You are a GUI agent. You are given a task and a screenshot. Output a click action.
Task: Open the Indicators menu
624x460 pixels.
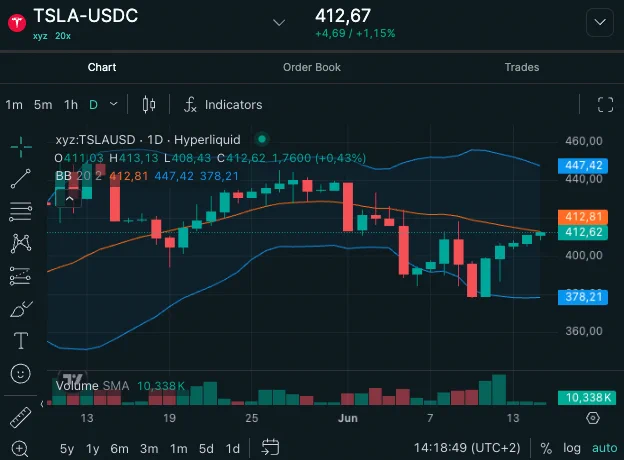tap(223, 105)
